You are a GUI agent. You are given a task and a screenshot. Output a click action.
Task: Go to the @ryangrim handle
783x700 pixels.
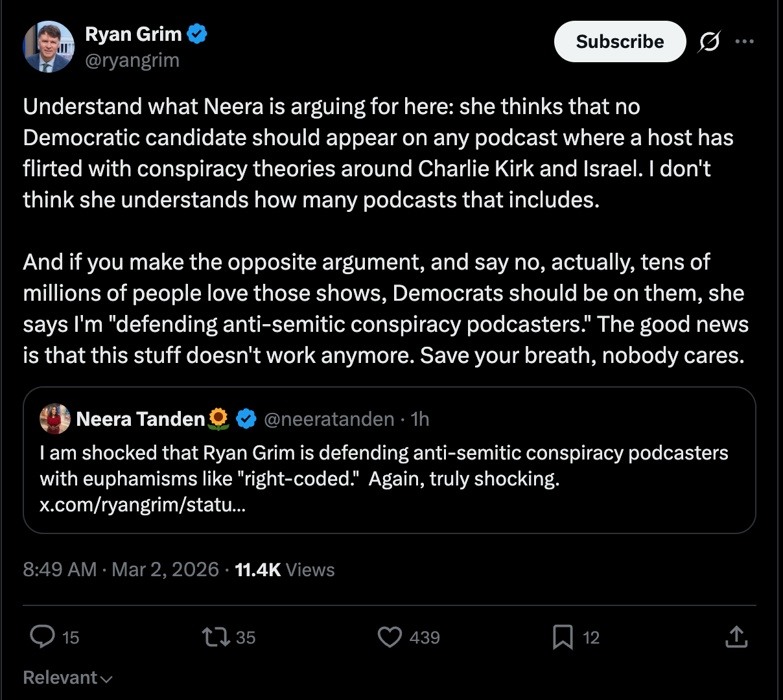pos(132,60)
